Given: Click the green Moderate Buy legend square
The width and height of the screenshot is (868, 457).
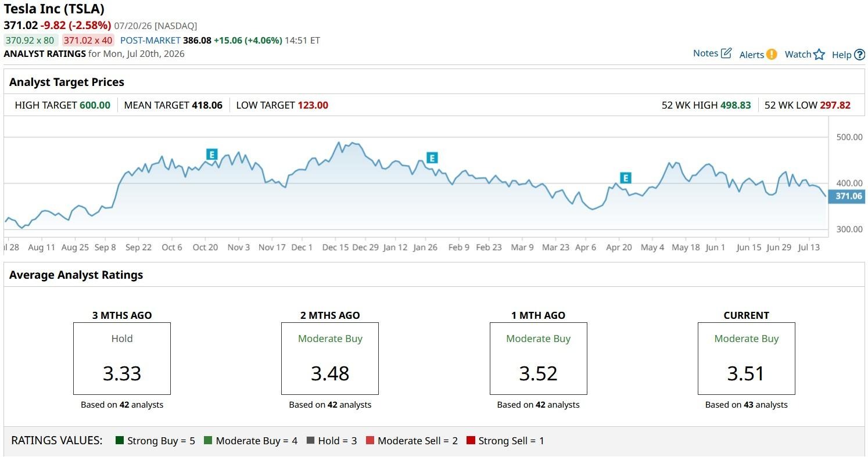Looking at the screenshot, I should coord(208,441).
